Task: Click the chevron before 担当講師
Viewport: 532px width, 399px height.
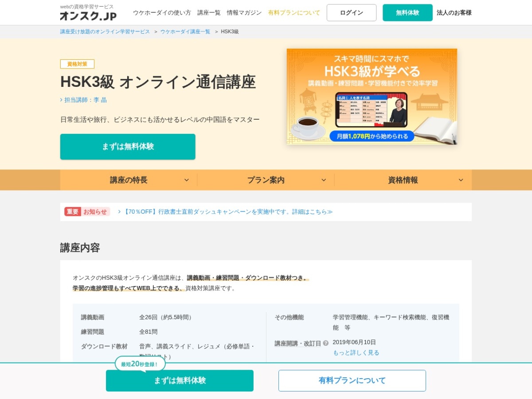Action: (62, 100)
